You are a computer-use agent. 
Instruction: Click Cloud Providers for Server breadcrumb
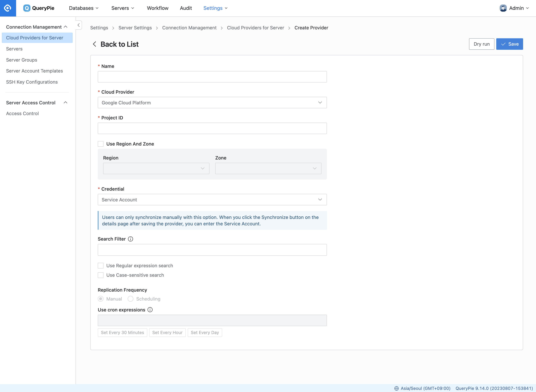coord(255,28)
